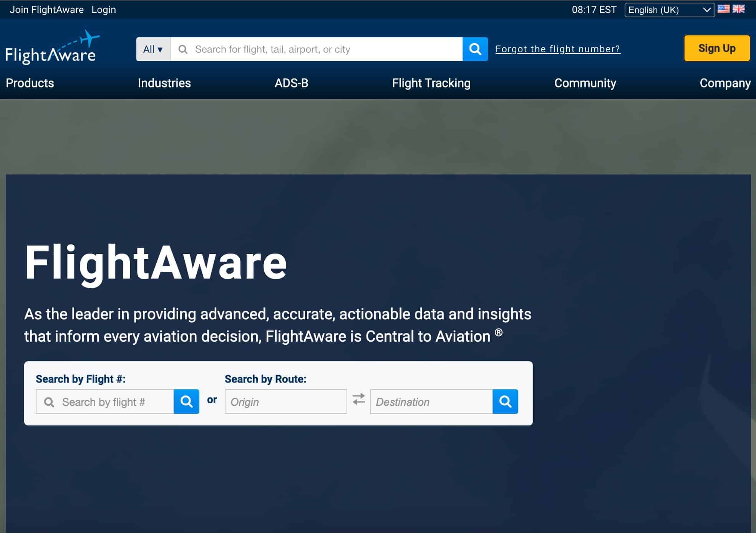Click the Search by Flight #: label
The height and width of the screenshot is (533, 756).
[x=81, y=379]
